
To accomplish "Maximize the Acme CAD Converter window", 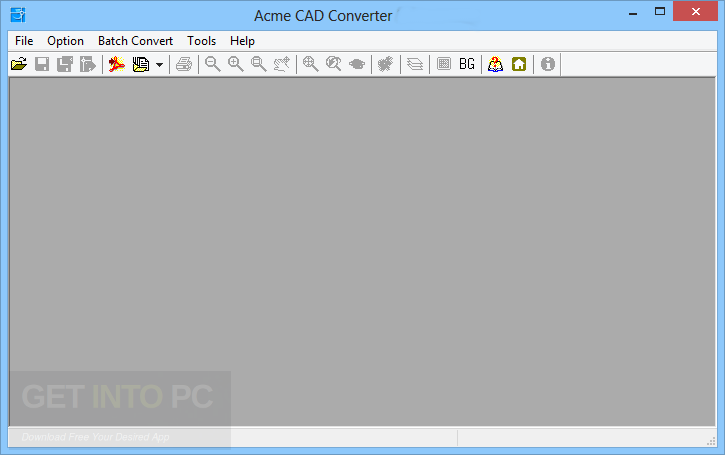I will pyautogui.click(x=660, y=12).
